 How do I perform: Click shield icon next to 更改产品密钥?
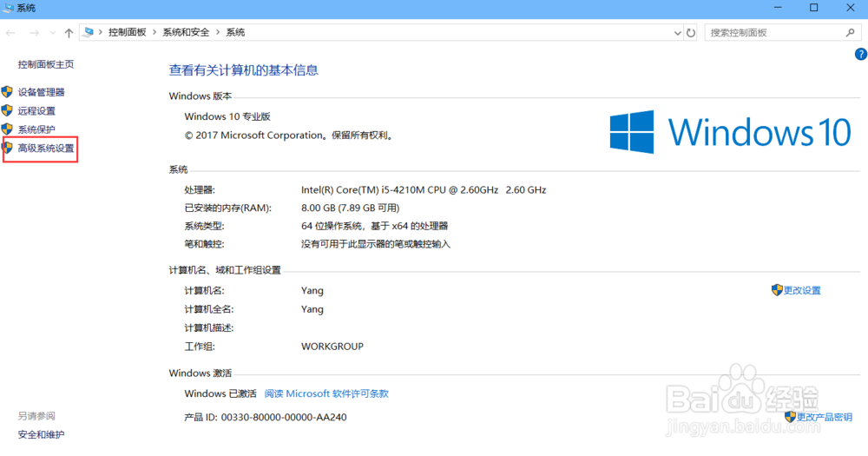click(790, 417)
